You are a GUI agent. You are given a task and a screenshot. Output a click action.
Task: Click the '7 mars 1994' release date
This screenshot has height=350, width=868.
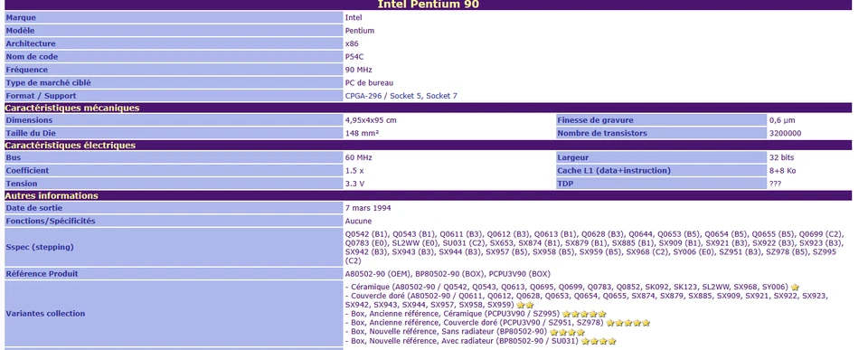click(368, 208)
